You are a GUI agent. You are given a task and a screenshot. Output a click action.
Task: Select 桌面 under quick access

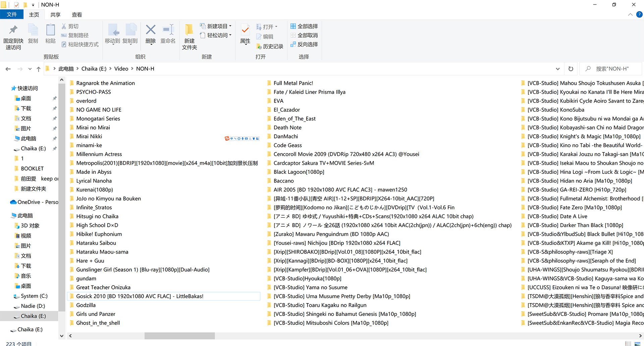click(x=26, y=98)
